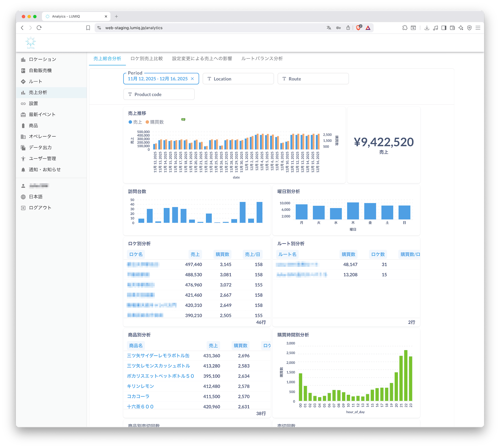Open the キリンレモン product link
This screenshot has height=448, width=500.
[x=140, y=386]
